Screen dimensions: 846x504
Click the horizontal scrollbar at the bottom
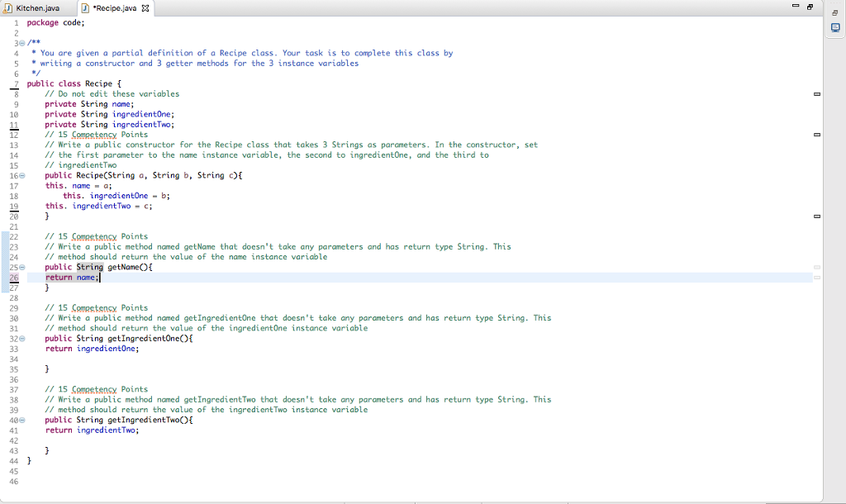click(413, 499)
